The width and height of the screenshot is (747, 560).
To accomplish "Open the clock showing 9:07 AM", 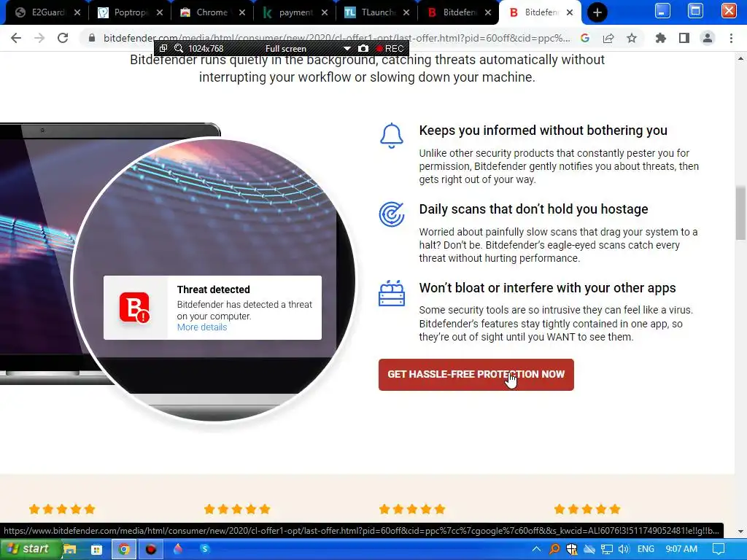I will click(681, 549).
